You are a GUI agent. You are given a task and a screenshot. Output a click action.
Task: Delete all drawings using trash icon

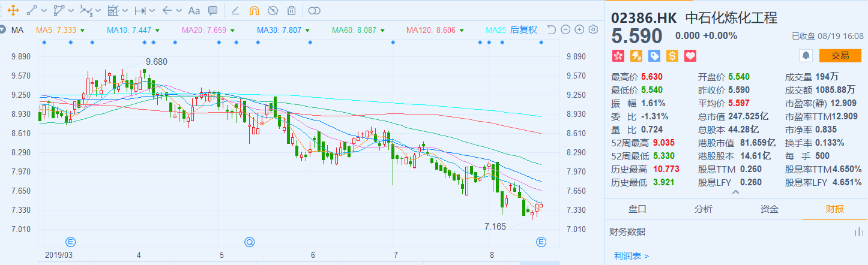click(x=291, y=10)
